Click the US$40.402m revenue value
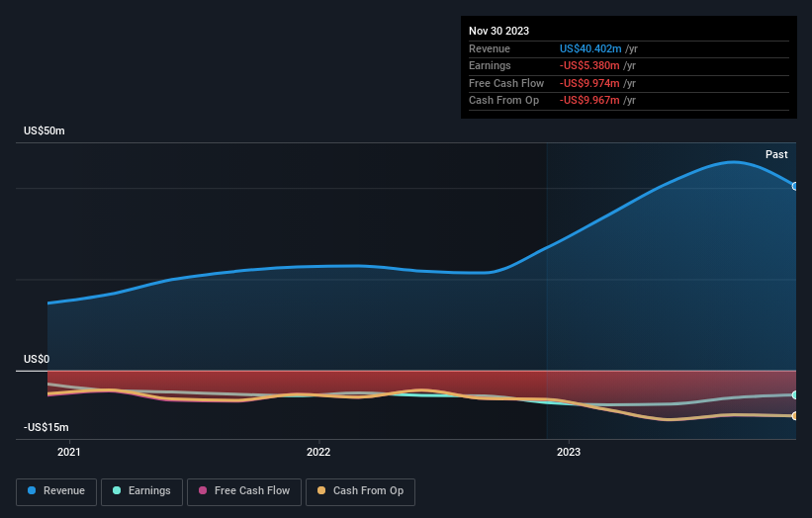This screenshot has width=812, height=518. tap(590, 48)
